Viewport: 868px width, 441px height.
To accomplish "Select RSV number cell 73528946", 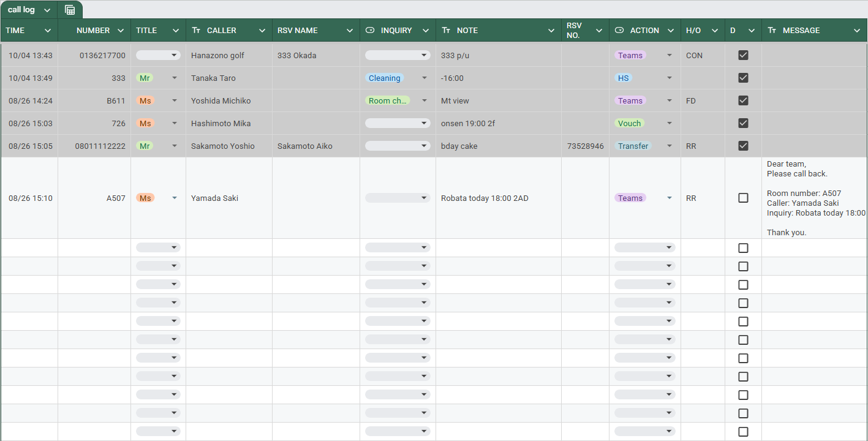I will (585, 146).
